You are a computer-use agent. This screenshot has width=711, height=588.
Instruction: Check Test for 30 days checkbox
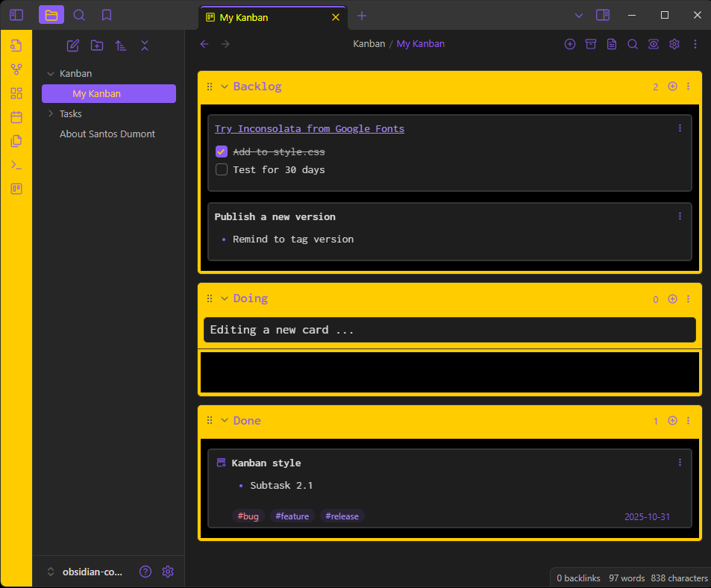click(222, 169)
